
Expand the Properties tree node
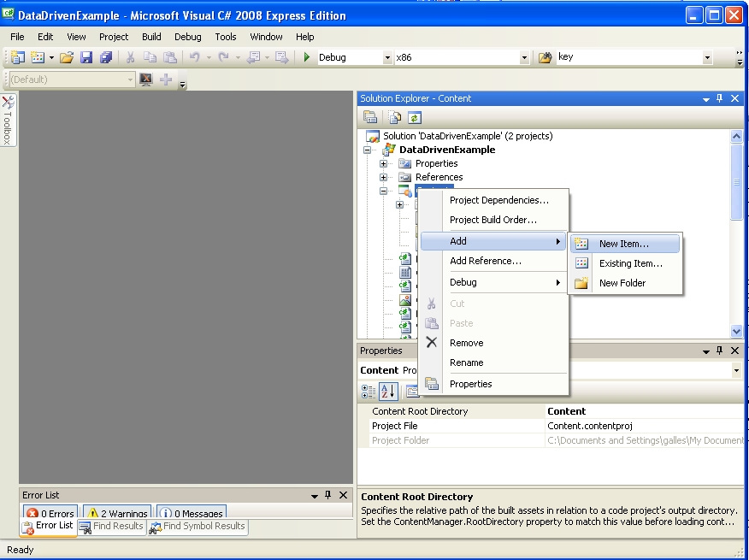click(x=383, y=163)
